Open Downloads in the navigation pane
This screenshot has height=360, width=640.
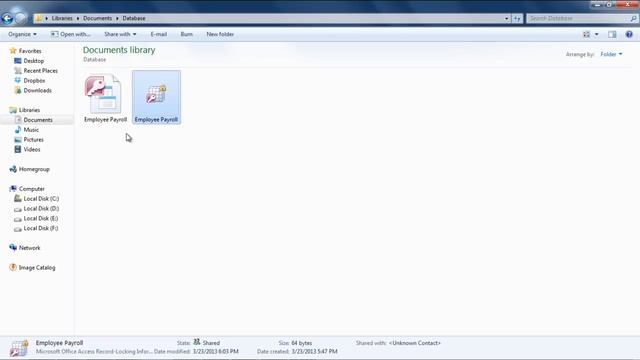[x=38, y=90]
